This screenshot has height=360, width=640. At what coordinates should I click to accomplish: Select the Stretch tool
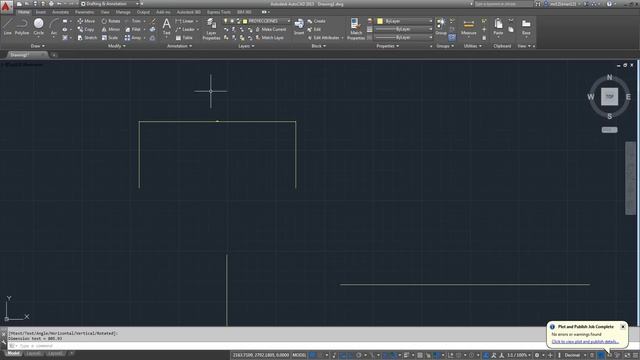[x=87, y=38]
